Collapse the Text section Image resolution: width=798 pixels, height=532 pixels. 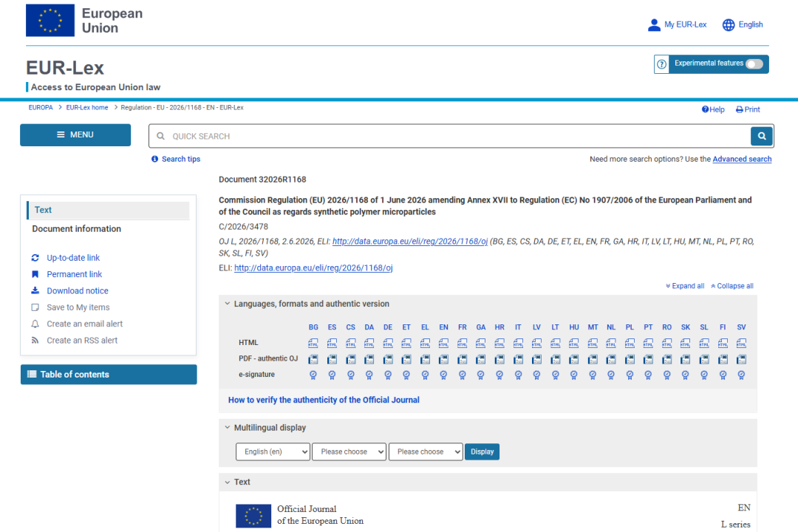click(228, 482)
